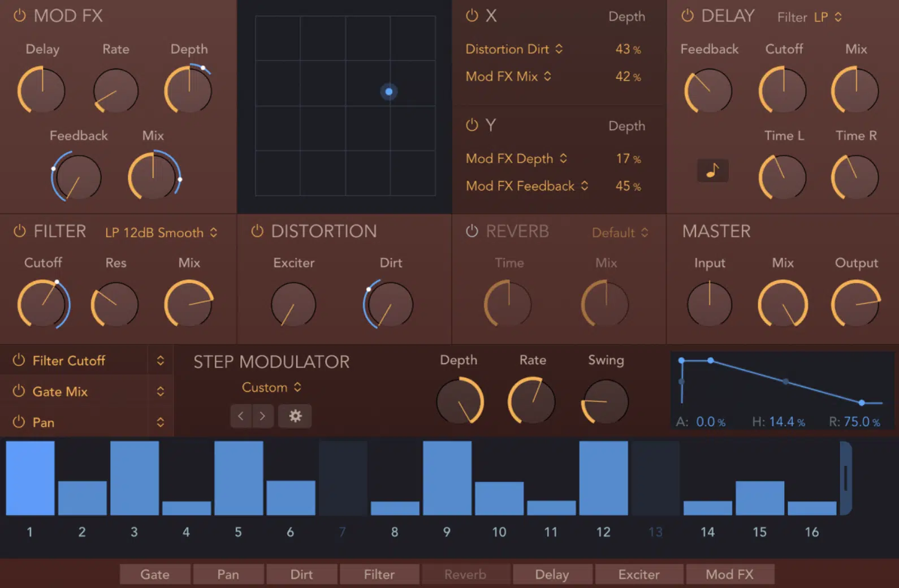
Task: Click the R: 75.0 % envelope value
Action: coord(855,422)
